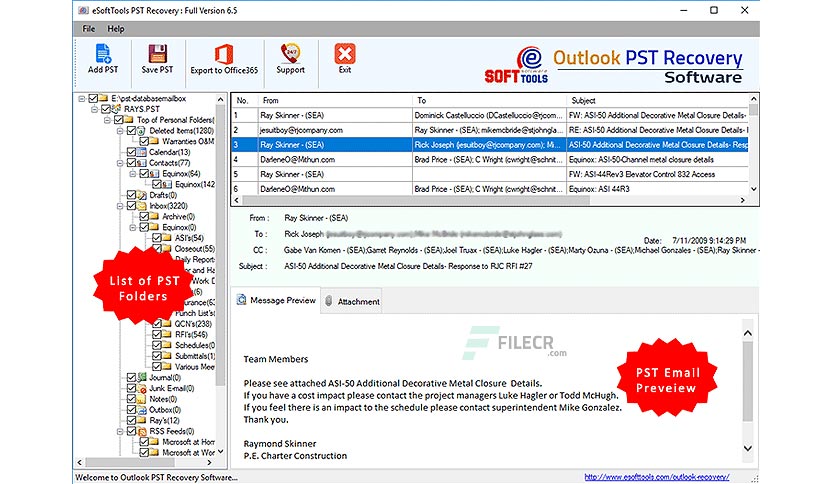This screenshot has width=836, height=484.
Task: Toggle the Journal(0) checkbox
Action: click(x=131, y=377)
